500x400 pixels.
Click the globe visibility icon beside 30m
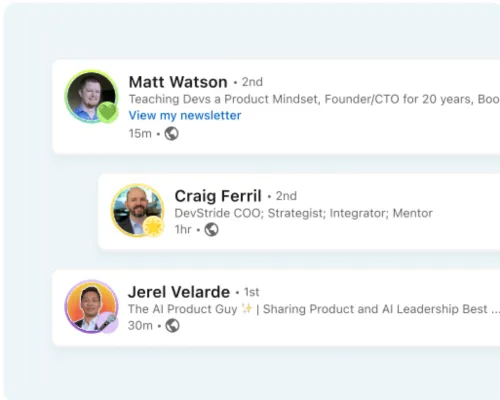[173, 326]
